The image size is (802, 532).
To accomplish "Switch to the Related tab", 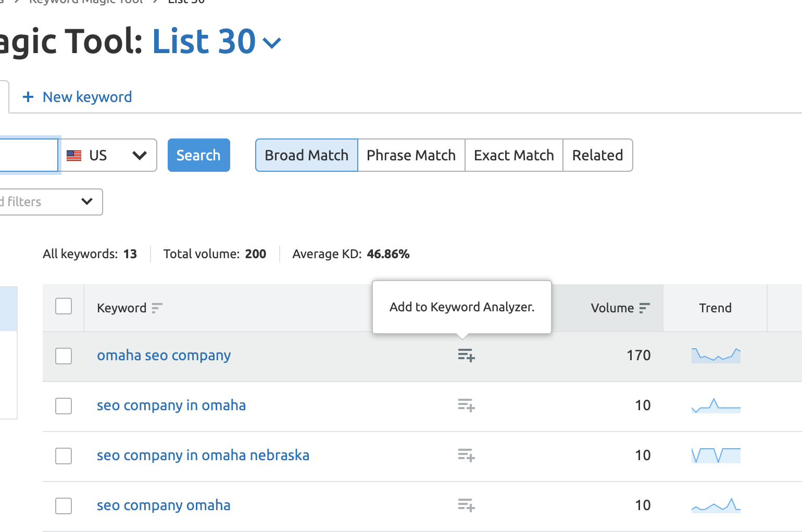I will tap(597, 155).
